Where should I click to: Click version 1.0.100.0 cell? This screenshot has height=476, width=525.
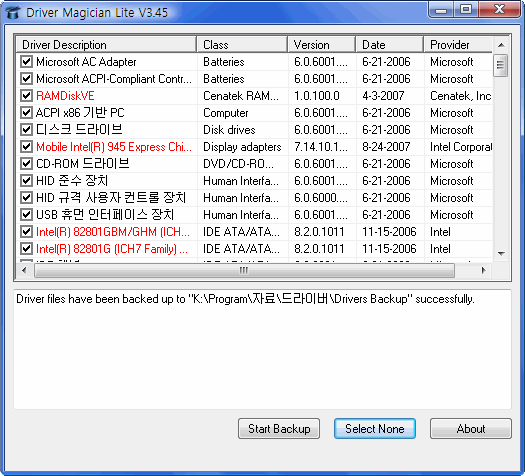(x=317, y=96)
